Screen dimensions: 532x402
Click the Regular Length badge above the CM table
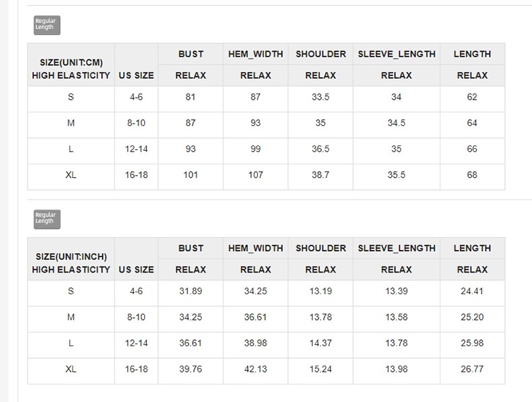click(46, 25)
